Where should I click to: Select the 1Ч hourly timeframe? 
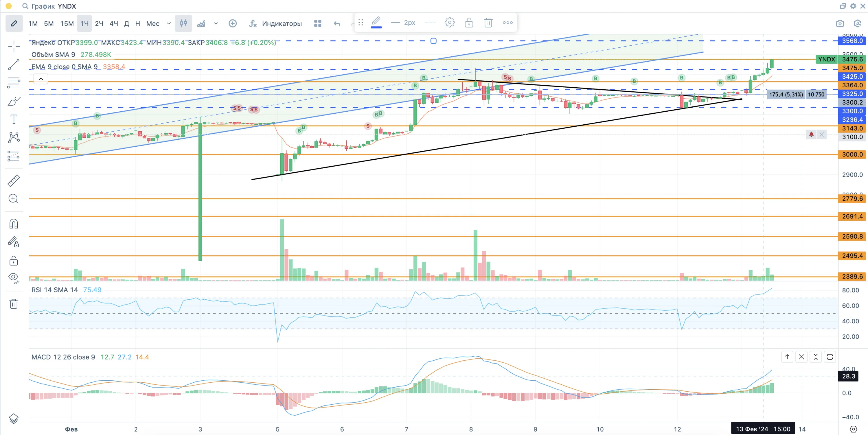pyautogui.click(x=84, y=24)
